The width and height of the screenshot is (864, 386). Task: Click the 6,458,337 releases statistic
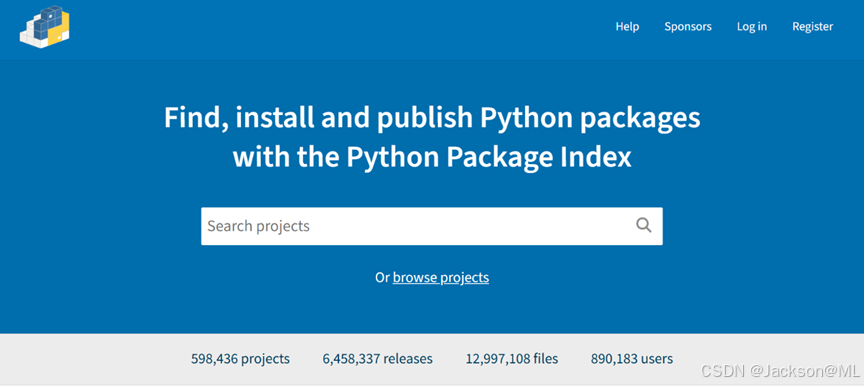click(x=377, y=359)
